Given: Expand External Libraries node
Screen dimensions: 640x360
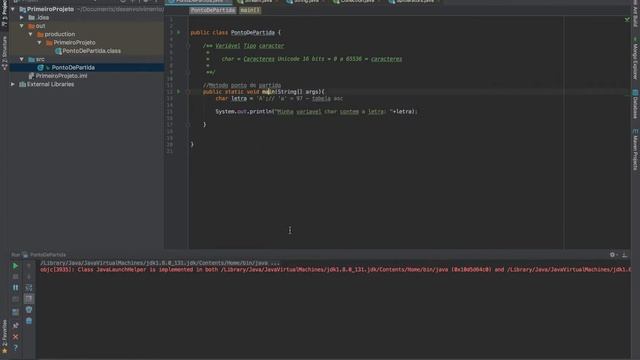Looking at the screenshot, I should (13, 84).
